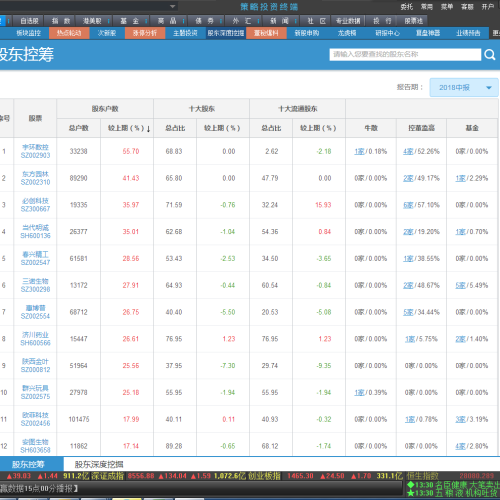Switch to the 外汇 tab
This screenshot has height=500, width=500.
242,21
